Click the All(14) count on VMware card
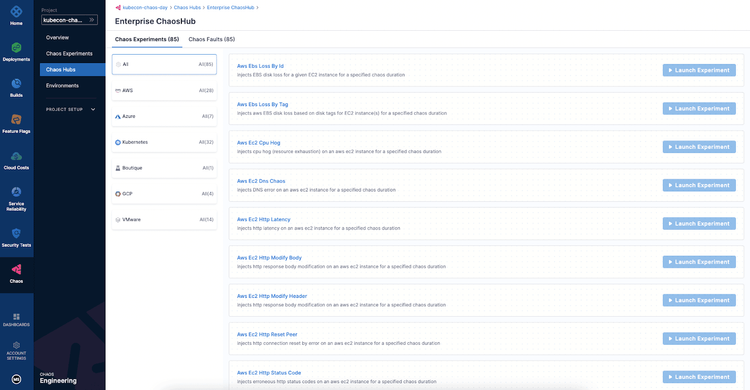 click(206, 220)
